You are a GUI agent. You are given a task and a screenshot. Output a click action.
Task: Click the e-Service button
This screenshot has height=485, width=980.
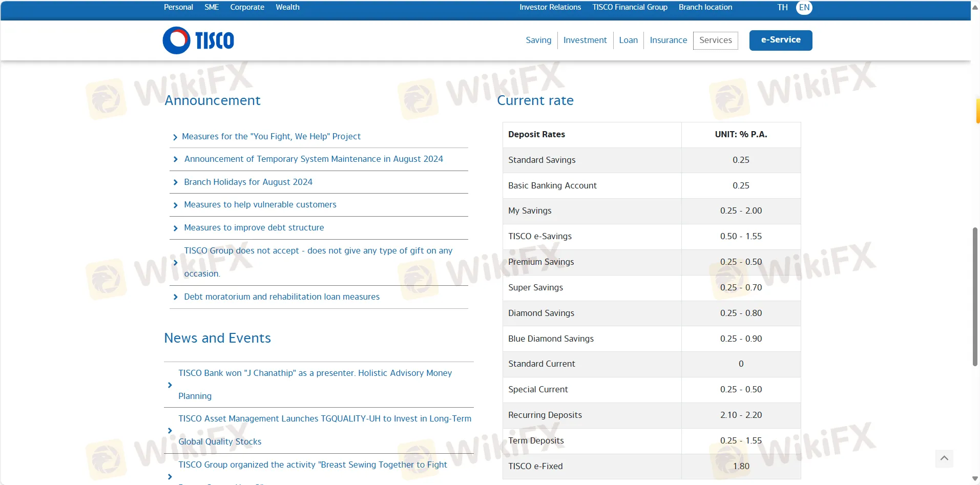point(781,40)
